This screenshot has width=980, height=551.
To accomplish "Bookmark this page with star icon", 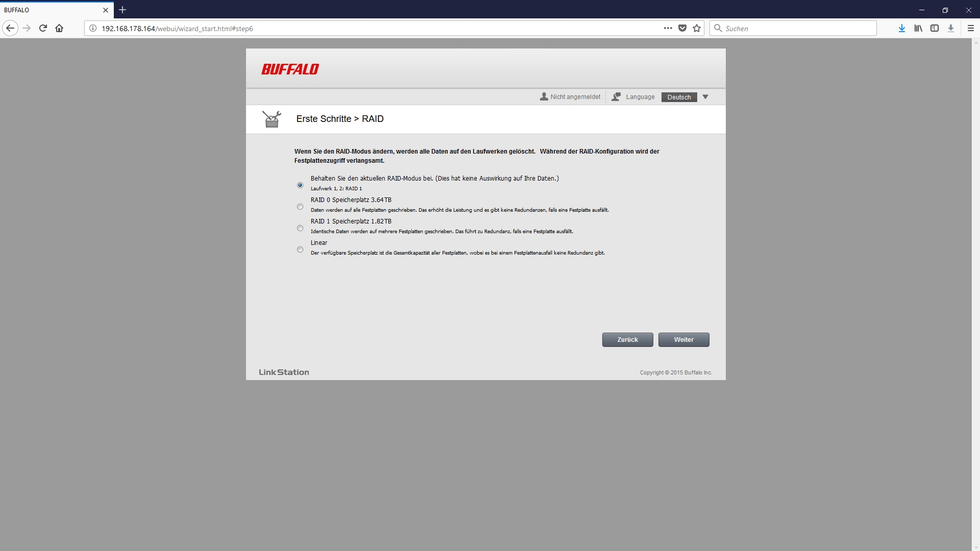I will point(697,29).
